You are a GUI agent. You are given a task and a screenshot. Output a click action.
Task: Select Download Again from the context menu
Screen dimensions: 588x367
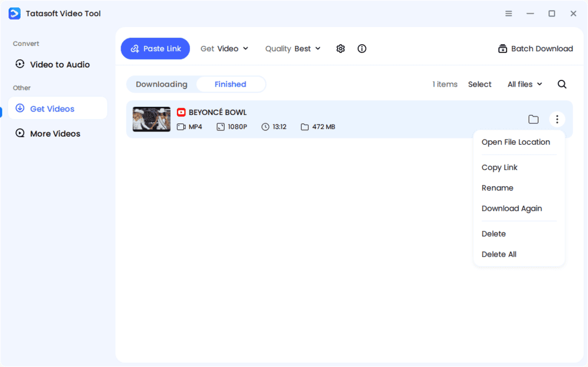click(512, 208)
